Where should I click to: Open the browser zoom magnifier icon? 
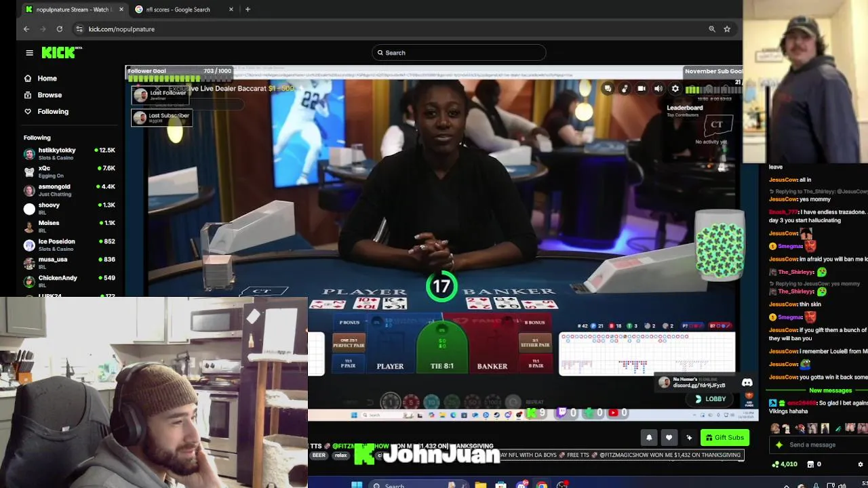(712, 29)
